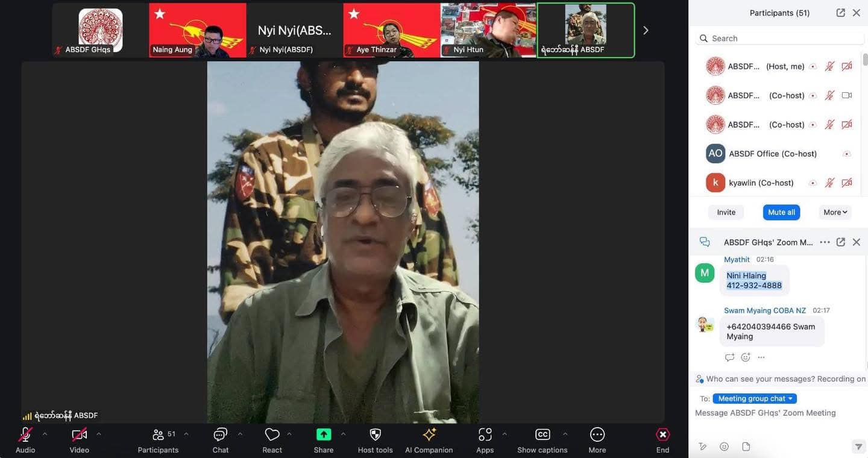This screenshot has height=458, width=868.
Task: Click the chat bubbles icon beside meeting title
Action: 705,242
